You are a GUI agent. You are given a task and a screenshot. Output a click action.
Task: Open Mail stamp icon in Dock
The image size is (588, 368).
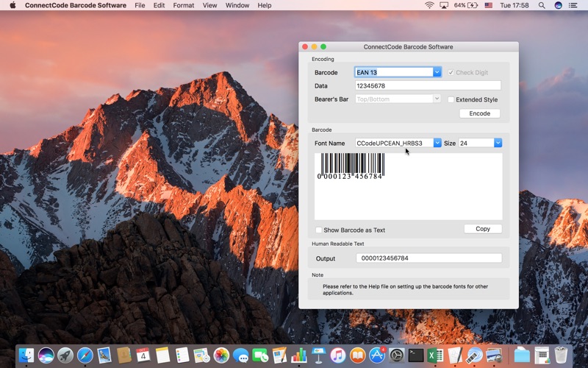pyautogui.click(x=104, y=355)
